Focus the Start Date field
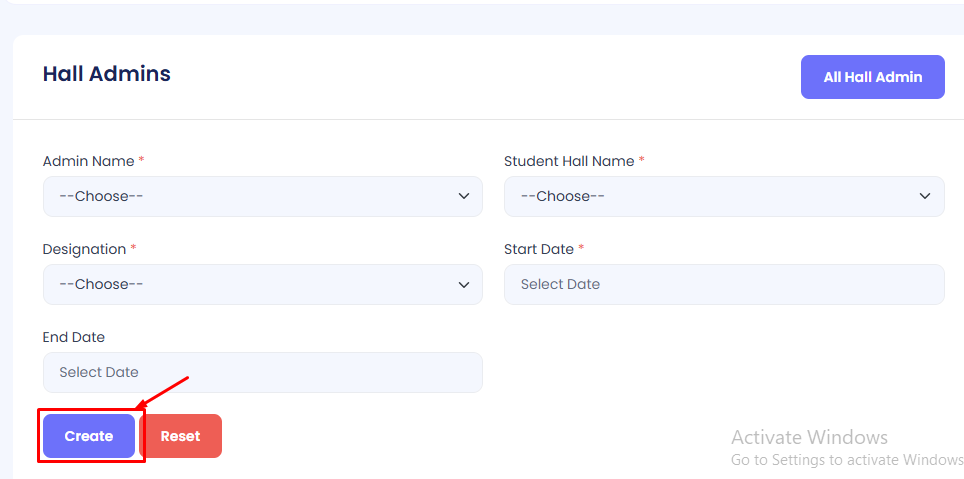The image size is (964, 479). tap(724, 284)
